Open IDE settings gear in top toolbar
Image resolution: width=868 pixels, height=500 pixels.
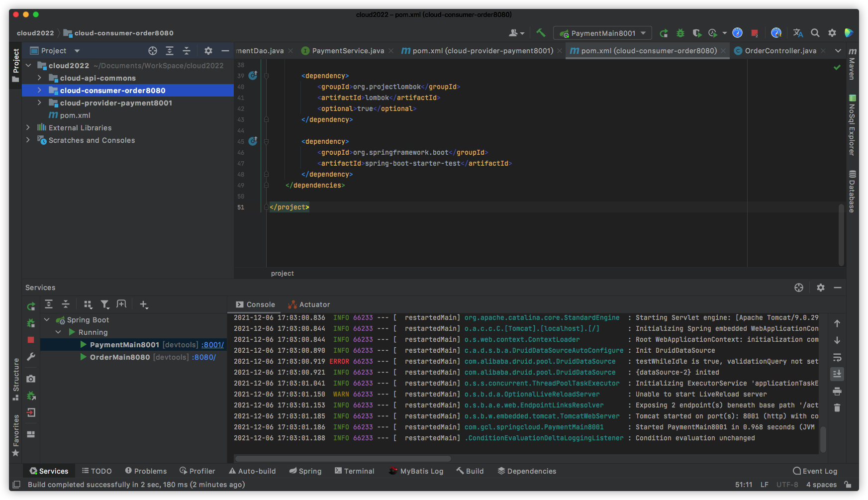[x=832, y=33]
